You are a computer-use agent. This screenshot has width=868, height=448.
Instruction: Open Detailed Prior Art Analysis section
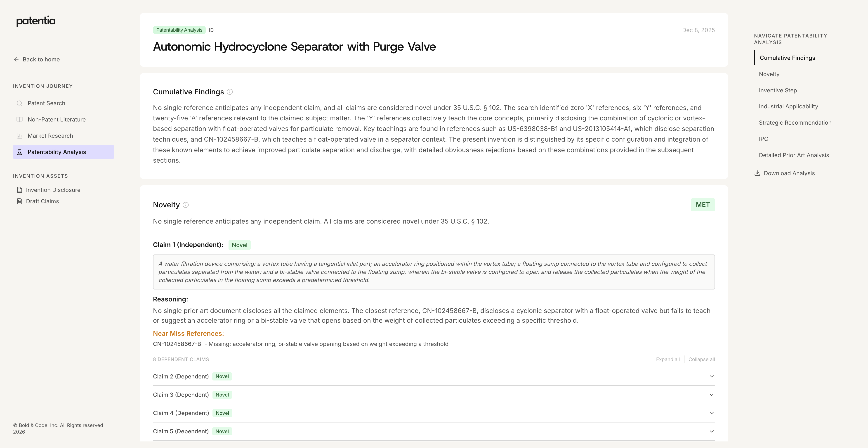click(794, 155)
